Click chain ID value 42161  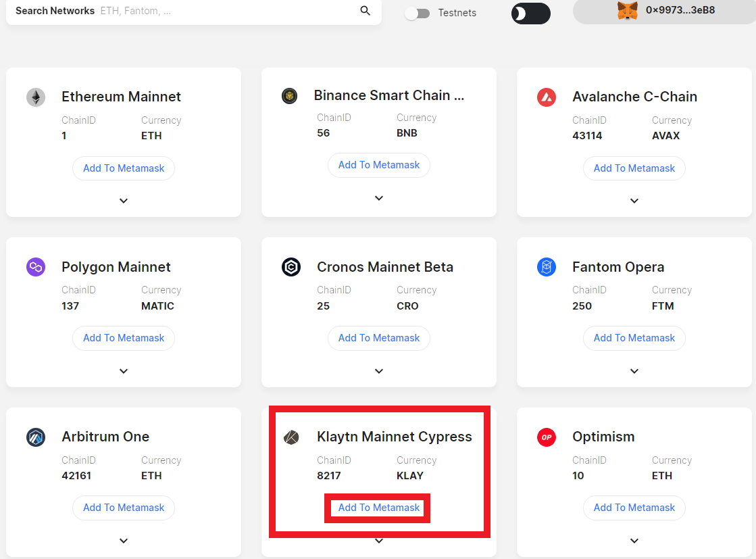tap(76, 476)
